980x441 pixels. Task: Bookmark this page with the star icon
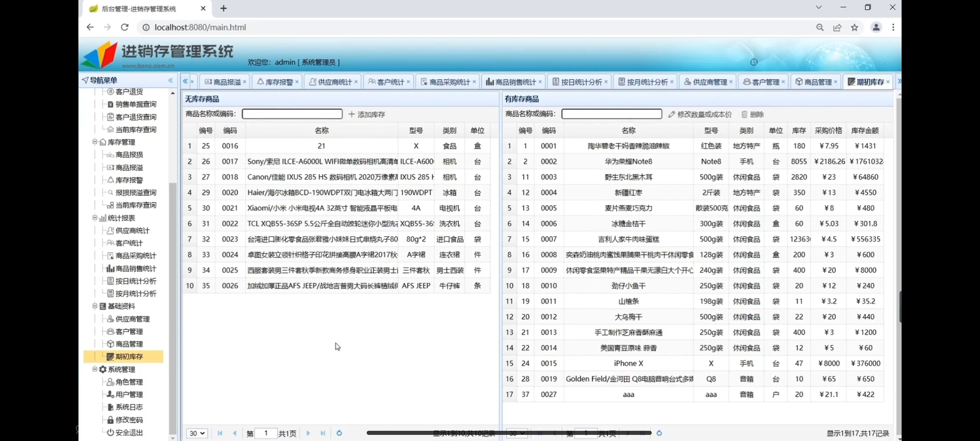855,27
